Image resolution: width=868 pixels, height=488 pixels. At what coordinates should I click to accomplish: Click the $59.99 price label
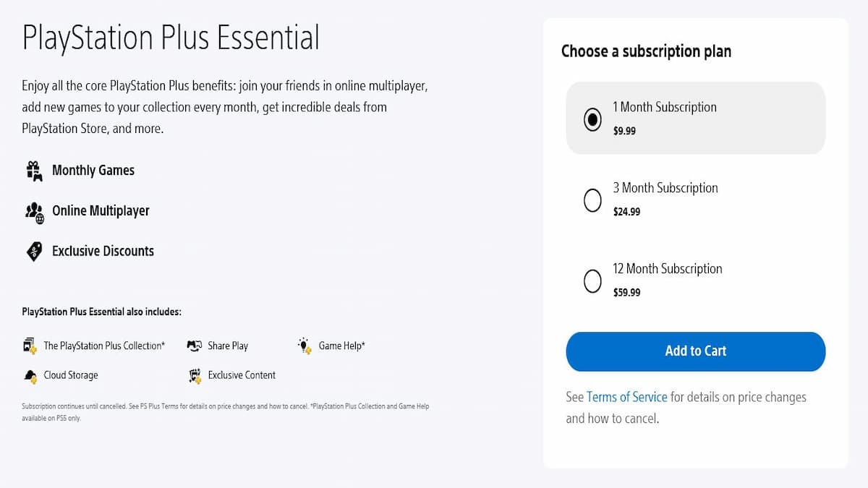click(x=626, y=293)
